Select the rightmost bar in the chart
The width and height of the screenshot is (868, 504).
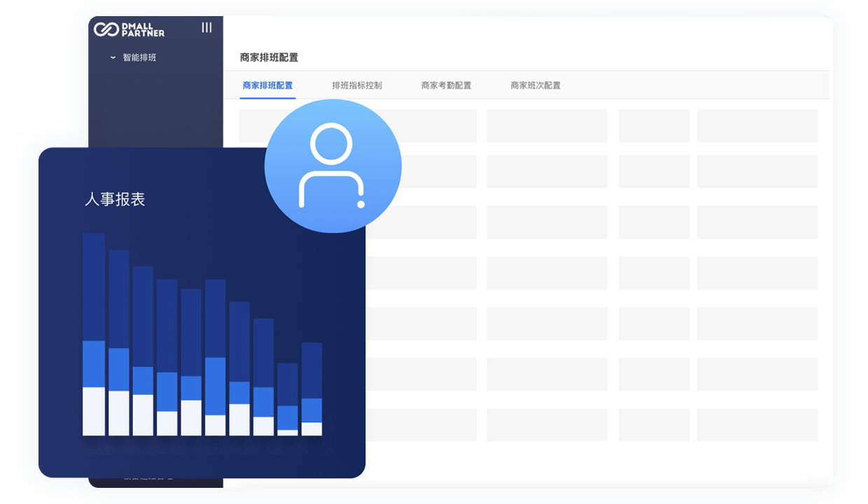click(311, 388)
